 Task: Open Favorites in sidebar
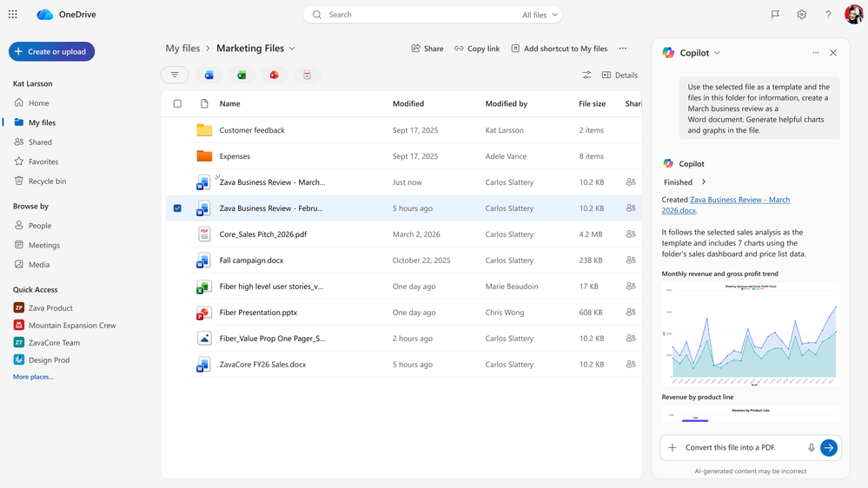(36, 162)
